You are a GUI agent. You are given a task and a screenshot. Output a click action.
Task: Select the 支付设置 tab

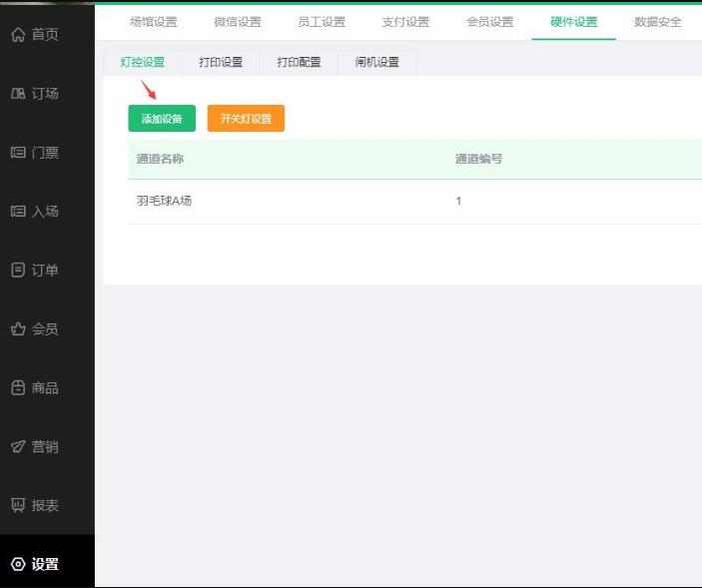404,22
